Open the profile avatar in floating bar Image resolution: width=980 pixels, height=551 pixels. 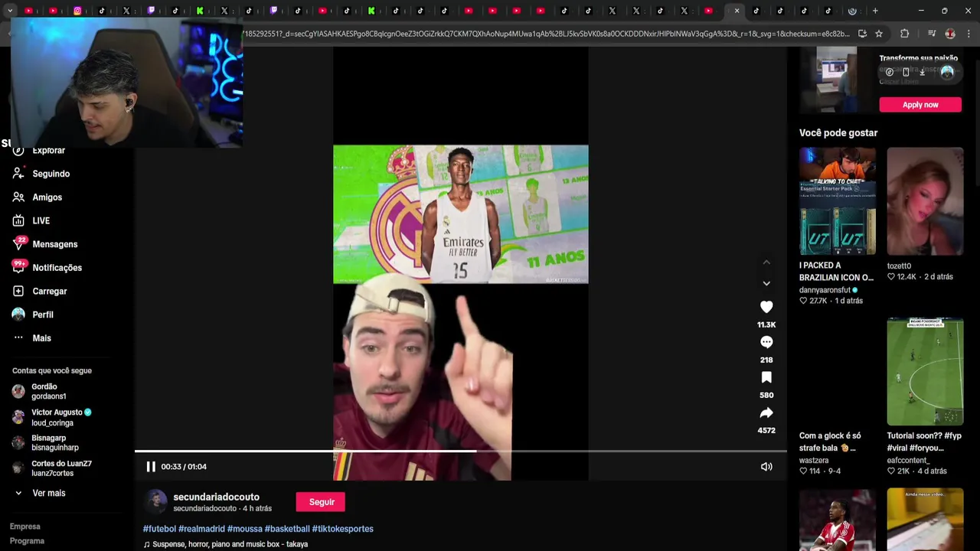[947, 72]
